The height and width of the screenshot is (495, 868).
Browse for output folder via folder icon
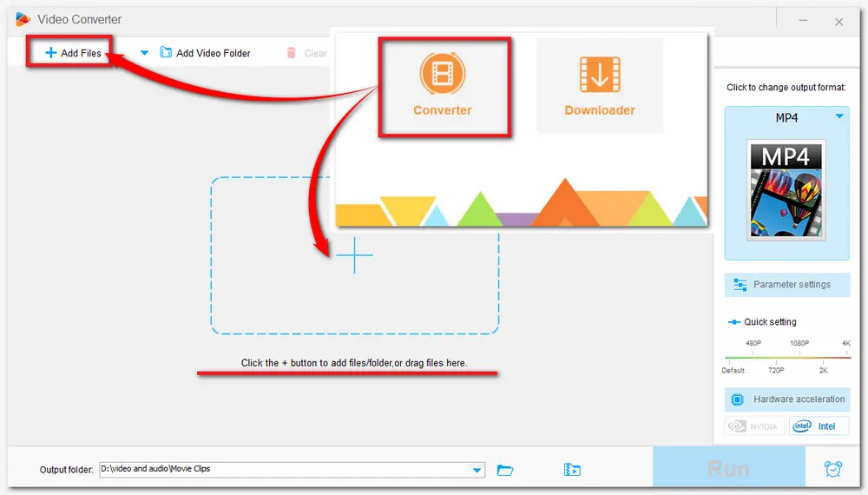tap(505, 470)
